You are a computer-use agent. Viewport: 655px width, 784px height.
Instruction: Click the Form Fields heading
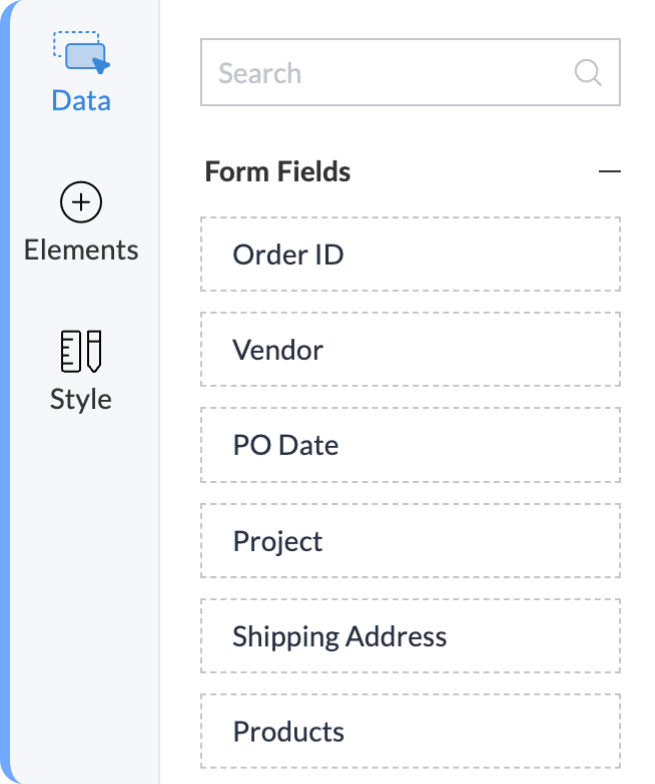[x=278, y=172]
